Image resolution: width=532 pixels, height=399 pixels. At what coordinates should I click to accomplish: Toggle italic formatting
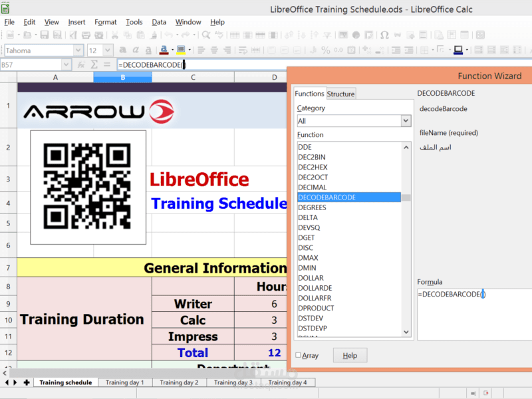pos(136,49)
